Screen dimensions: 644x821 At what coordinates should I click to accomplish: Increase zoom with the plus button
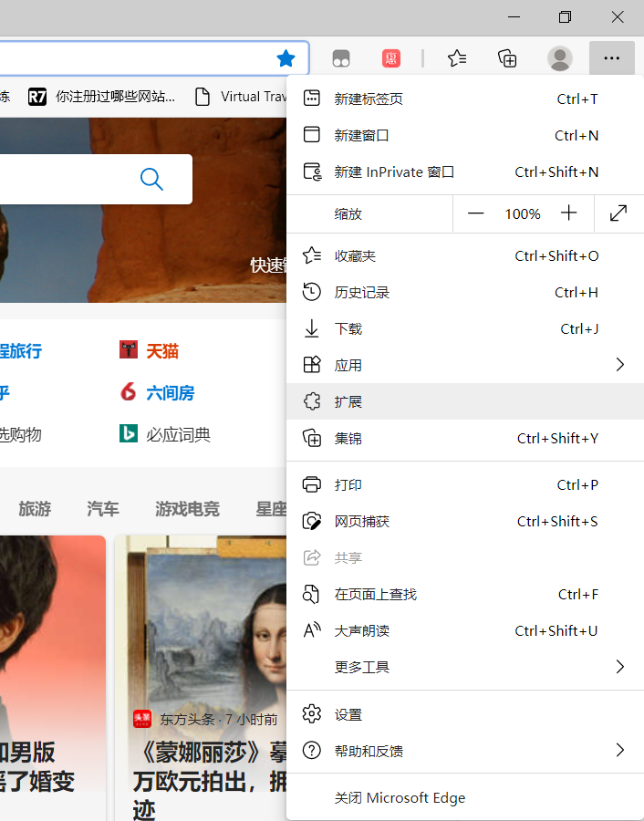click(x=568, y=213)
